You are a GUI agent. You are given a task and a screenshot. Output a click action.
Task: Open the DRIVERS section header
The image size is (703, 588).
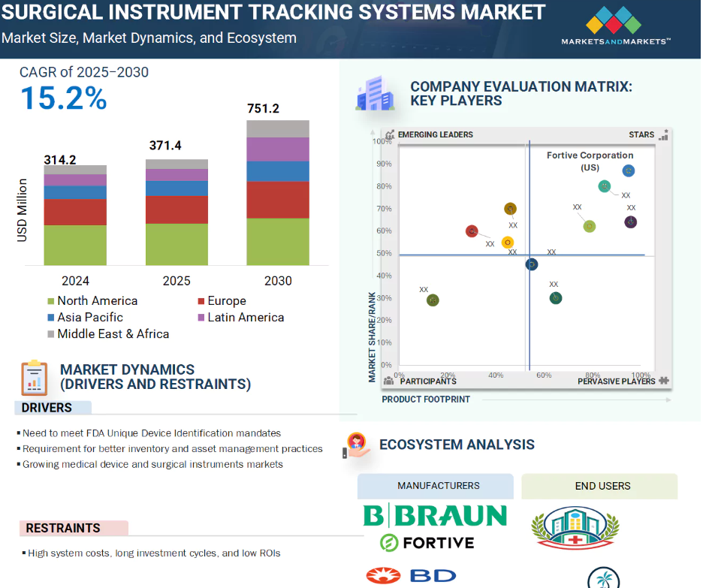tap(53, 408)
